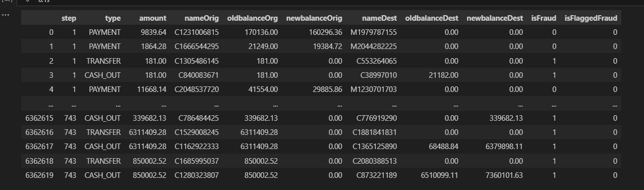
Task: Select newbalanceOrig value 19384.72
Action: tap(327, 46)
